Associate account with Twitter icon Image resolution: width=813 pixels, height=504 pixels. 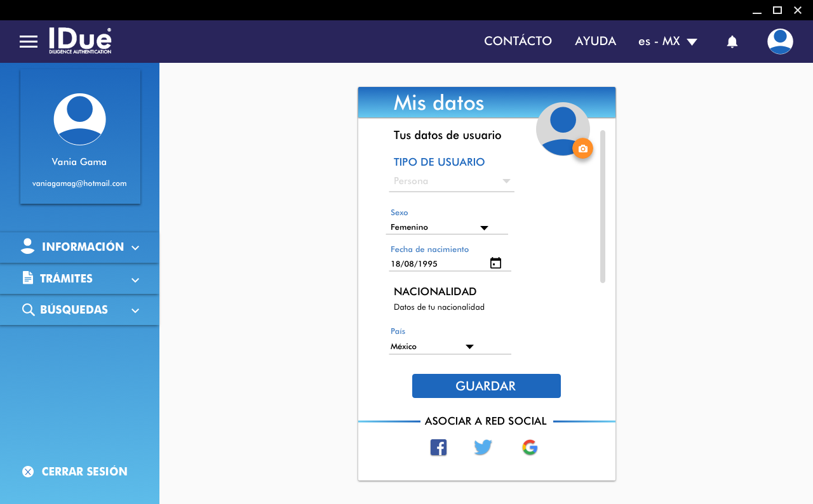pyautogui.click(x=483, y=448)
